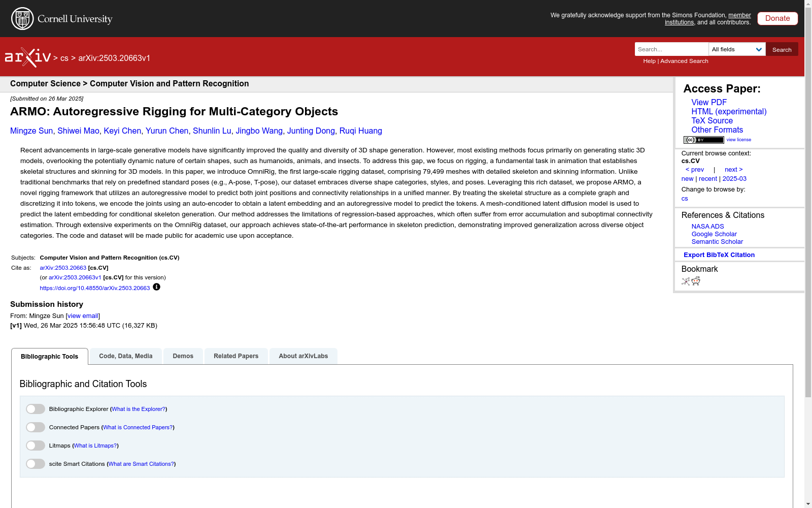
Task: Bookmark on BibSonomy icon
Action: click(686, 281)
